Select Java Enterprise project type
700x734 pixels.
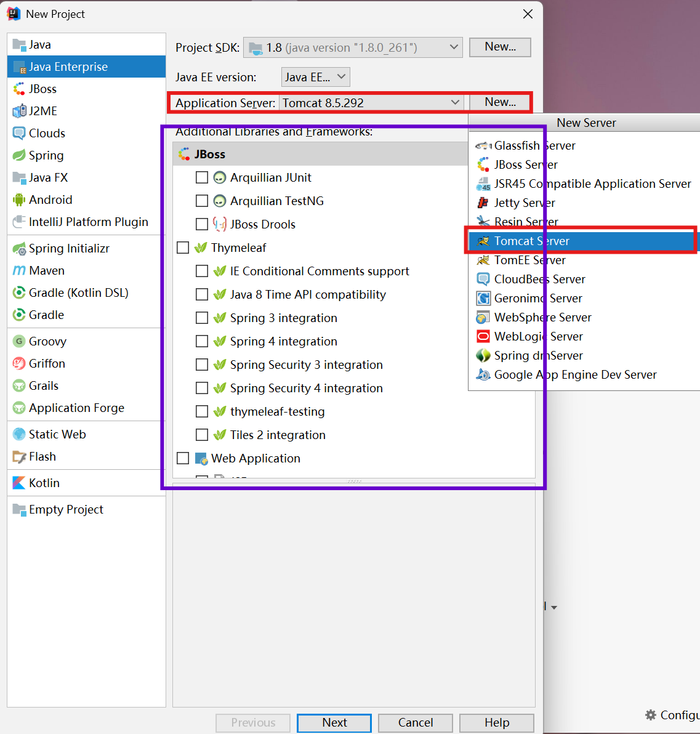(x=87, y=67)
